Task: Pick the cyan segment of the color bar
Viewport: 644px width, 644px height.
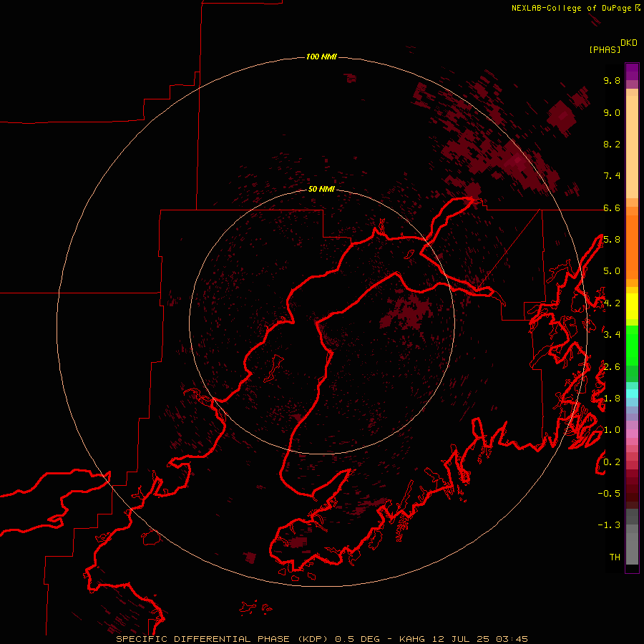Action: pyautogui.click(x=632, y=394)
